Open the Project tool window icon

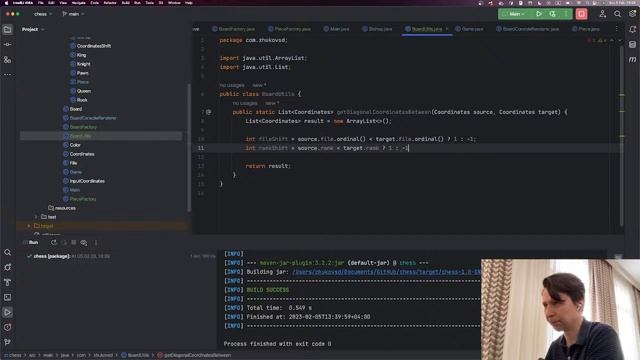[7, 29]
